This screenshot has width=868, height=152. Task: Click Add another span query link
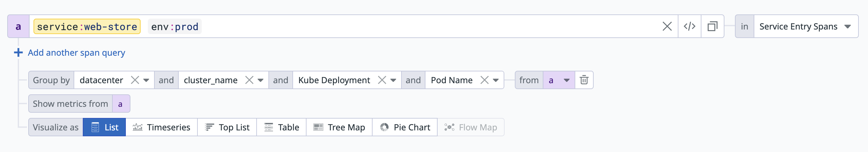[76, 52]
